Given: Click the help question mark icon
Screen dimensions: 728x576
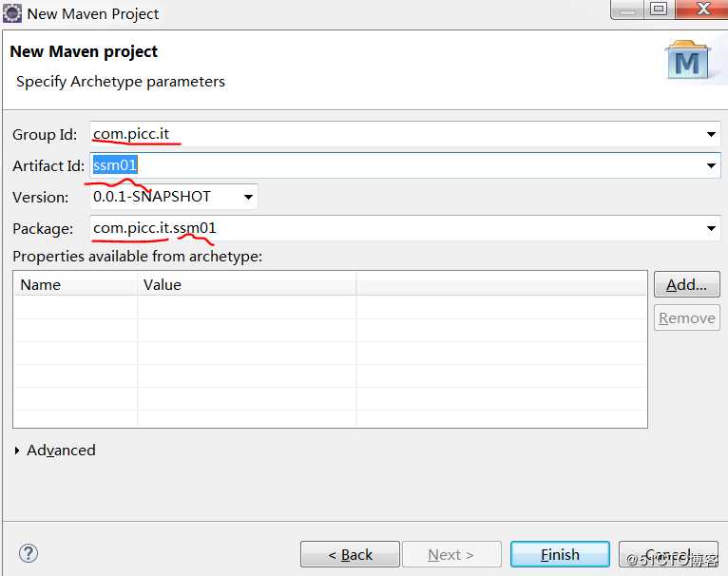Looking at the screenshot, I should click(29, 553).
